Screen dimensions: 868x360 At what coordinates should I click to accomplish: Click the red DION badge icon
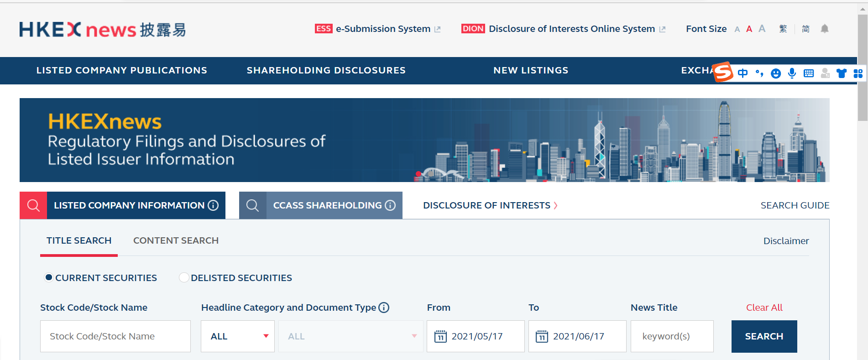[473, 29]
